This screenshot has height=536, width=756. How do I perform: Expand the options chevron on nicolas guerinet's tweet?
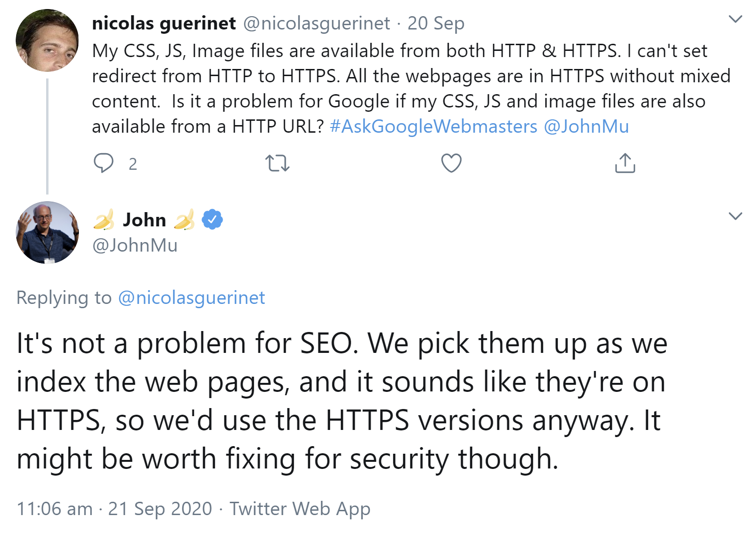click(735, 18)
